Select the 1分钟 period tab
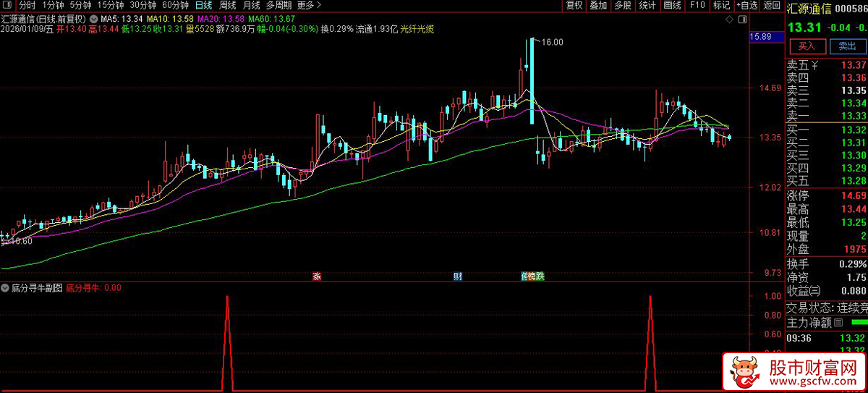This screenshot has width=868, height=393. (53, 5)
